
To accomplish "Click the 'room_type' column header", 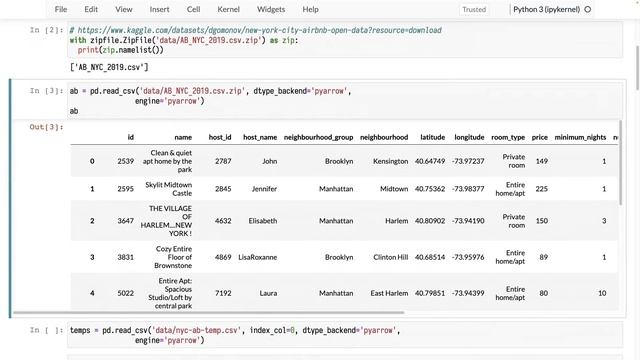I will tap(508, 138).
